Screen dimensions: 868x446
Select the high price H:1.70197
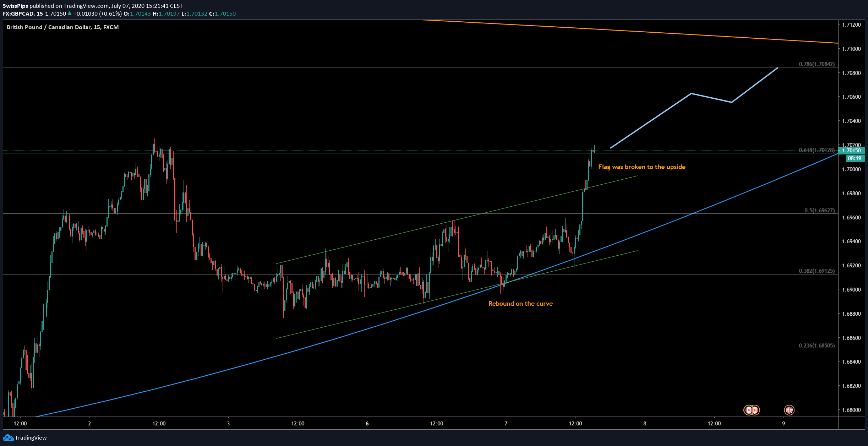tap(166, 13)
